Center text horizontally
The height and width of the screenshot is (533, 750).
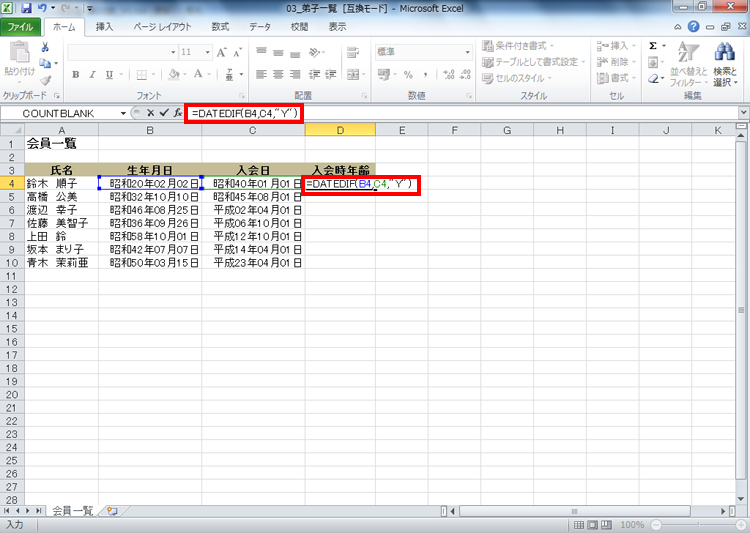tap(278, 74)
